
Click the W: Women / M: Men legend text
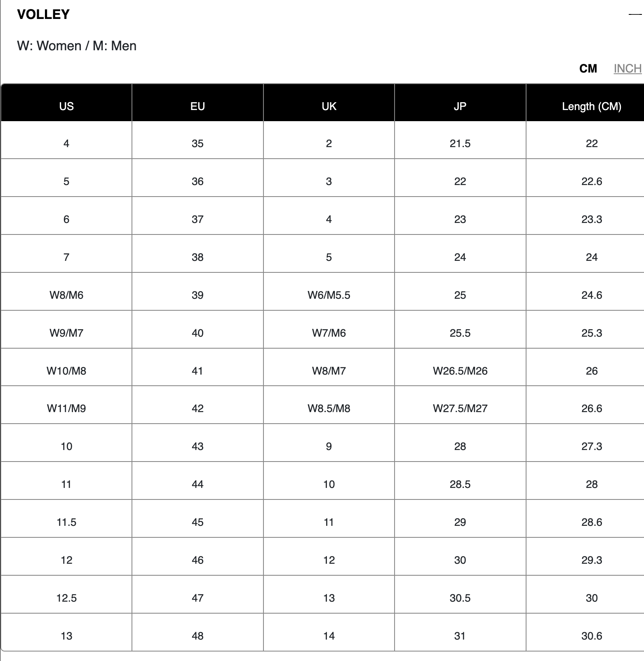(77, 46)
